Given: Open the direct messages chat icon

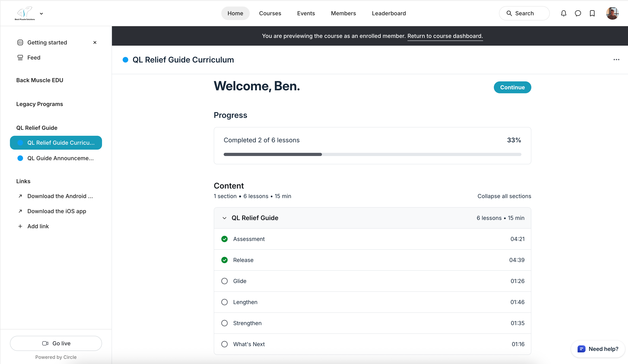Looking at the screenshot, I should pos(578,13).
